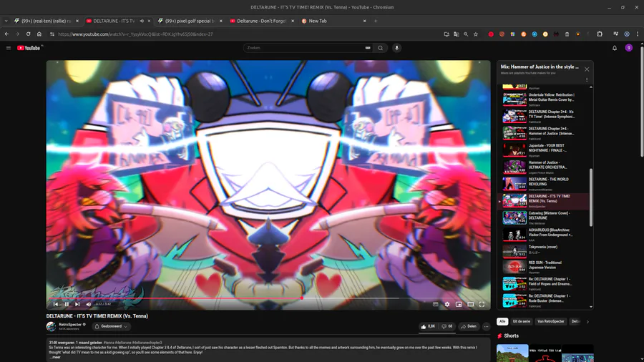This screenshot has width=644, height=362.
Task: Expand the description with ...meer
Action: (x=55, y=357)
